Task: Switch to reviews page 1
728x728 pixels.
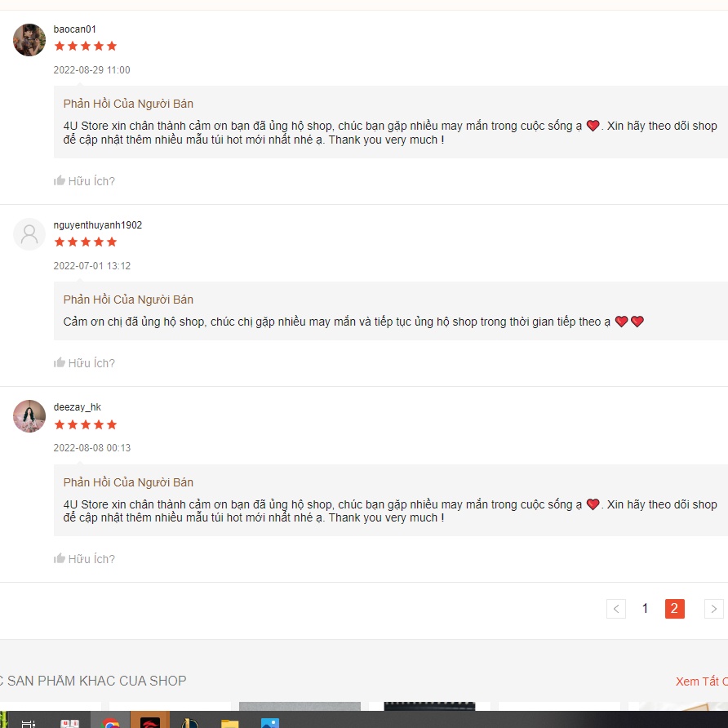Action: [x=645, y=609]
